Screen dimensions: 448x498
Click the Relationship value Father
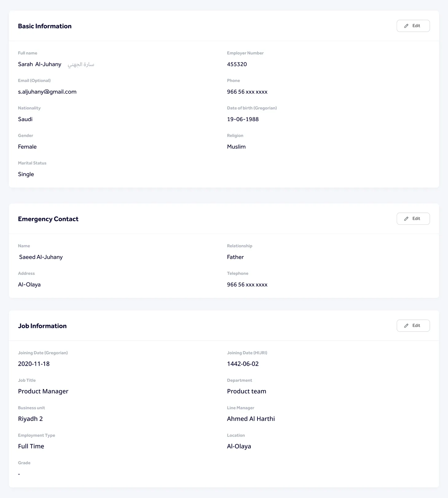click(x=235, y=257)
